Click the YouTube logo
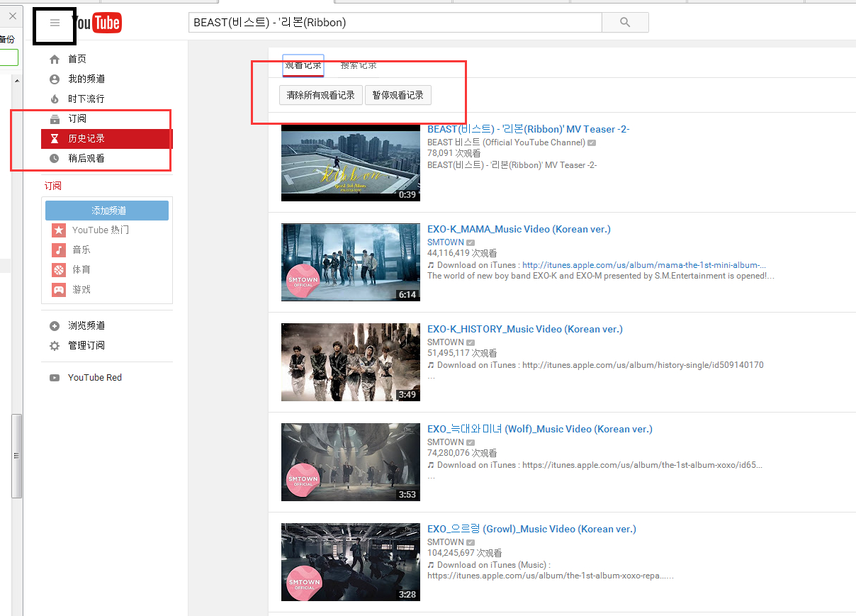Screen dimensions: 856x616 (x=97, y=23)
